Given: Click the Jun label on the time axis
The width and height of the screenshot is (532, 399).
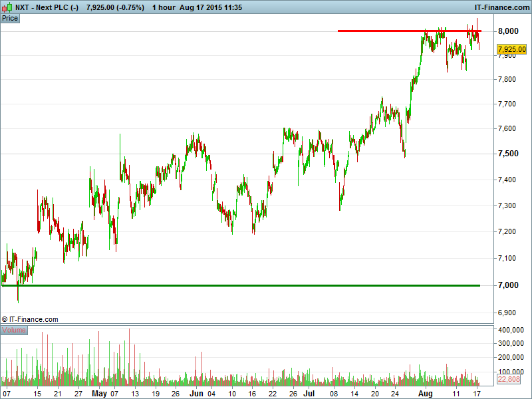Looking at the screenshot, I should (196, 394).
